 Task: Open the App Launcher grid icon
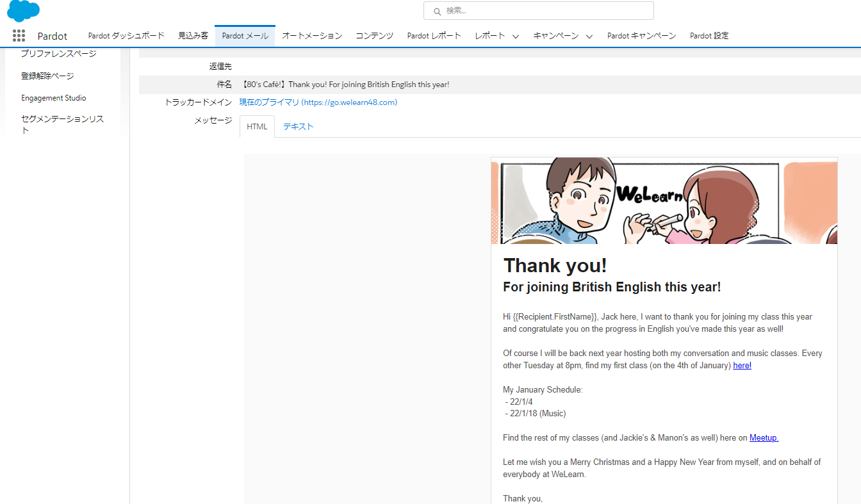coord(19,35)
